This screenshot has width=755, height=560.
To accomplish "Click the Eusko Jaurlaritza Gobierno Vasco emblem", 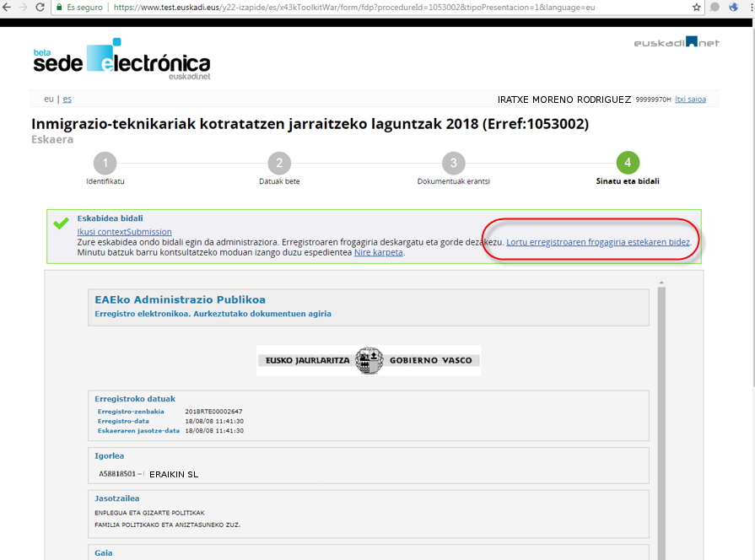I will click(x=369, y=360).
